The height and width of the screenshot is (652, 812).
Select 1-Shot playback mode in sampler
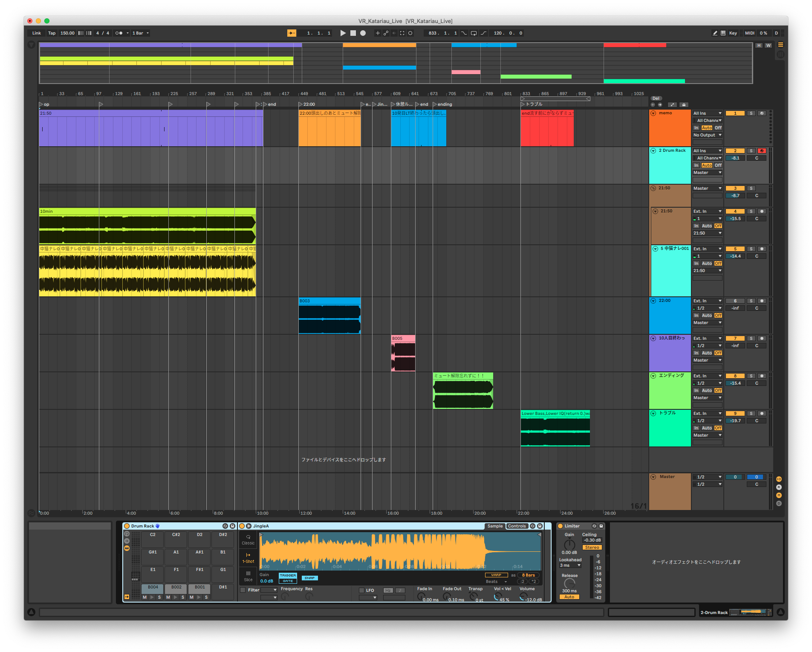coord(248,558)
